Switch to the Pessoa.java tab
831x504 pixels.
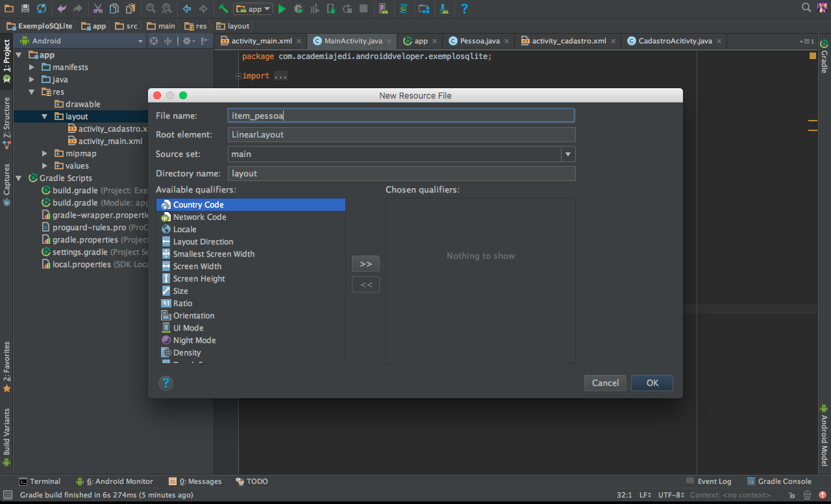(x=478, y=41)
